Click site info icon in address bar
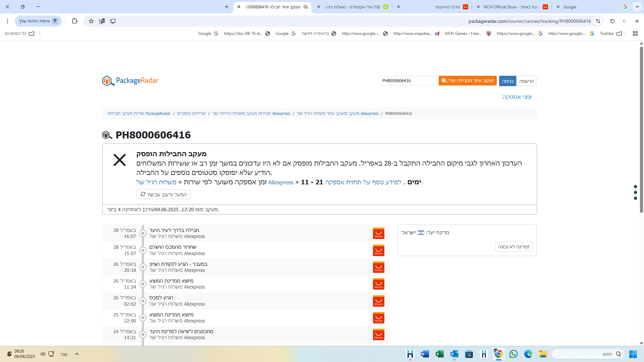This screenshot has width=644, height=362. tap(598, 21)
